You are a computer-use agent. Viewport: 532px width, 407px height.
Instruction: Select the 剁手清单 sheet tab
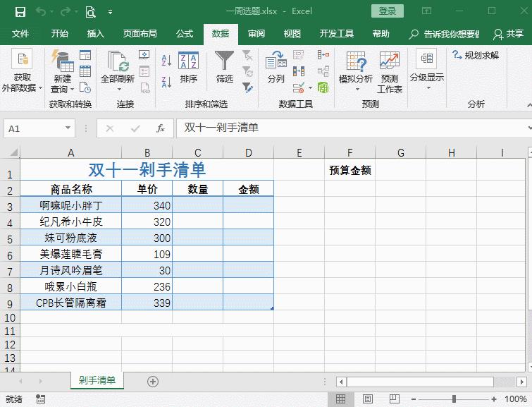(x=97, y=380)
